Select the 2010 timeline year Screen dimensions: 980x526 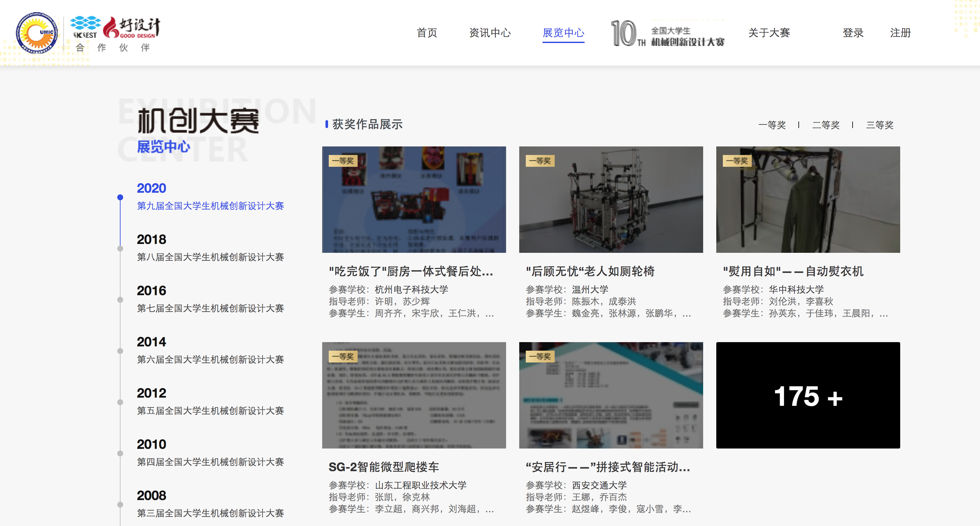coord(151,444)
